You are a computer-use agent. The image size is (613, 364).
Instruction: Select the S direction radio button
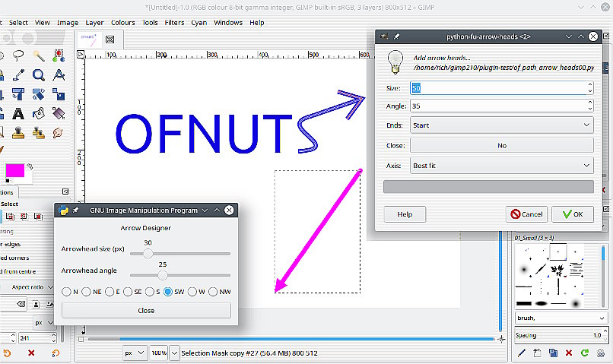point(150,292)
